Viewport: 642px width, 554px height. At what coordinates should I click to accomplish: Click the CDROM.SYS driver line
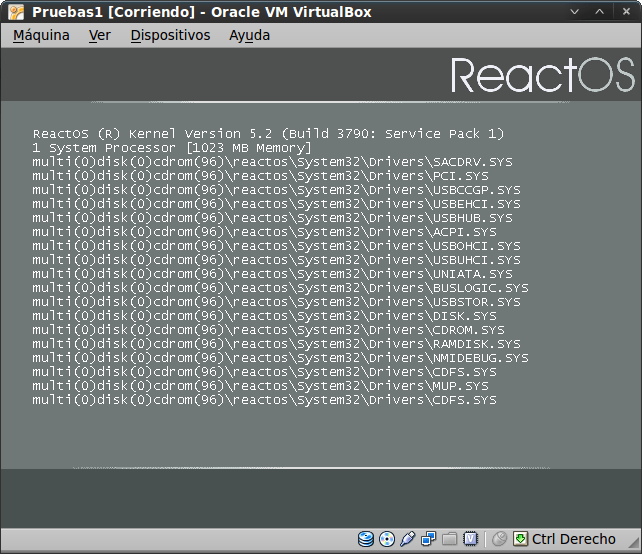coord(269,330)
